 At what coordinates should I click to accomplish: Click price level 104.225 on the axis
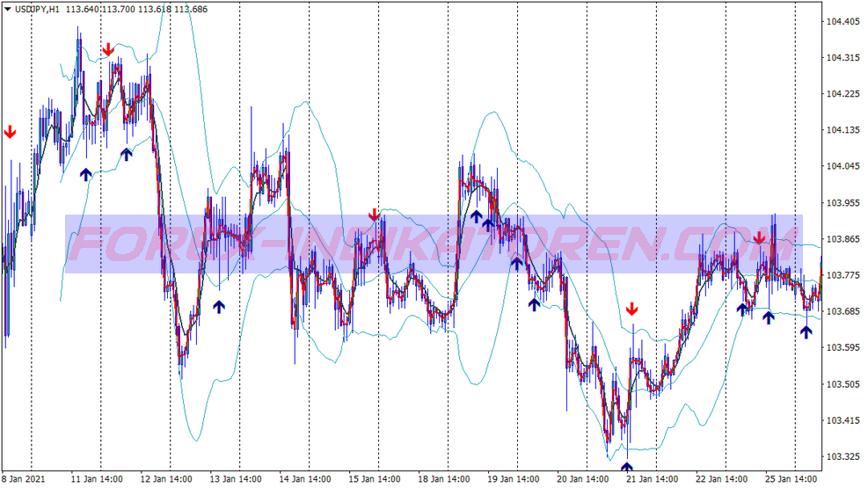click(x=843, y=94)
